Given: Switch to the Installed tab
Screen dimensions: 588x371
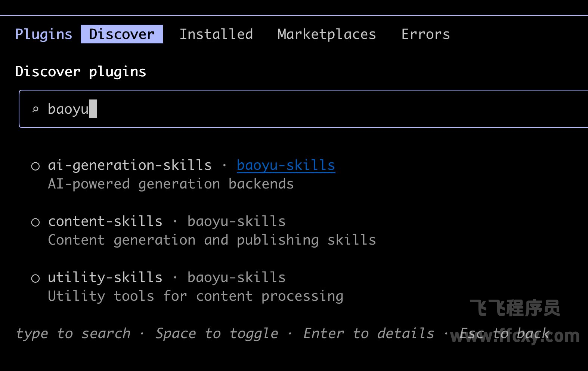Looking at the screenshot, I should (x=216, y=34).
